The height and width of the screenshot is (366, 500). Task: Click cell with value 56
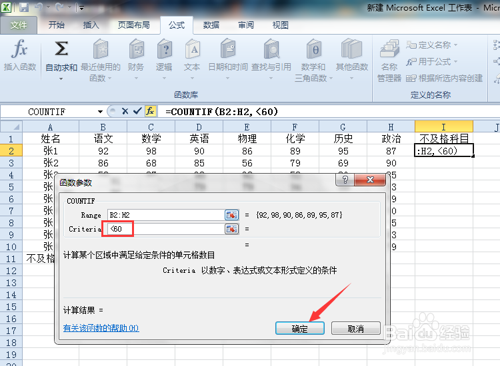pyautogui.click(x=247, y=163)
